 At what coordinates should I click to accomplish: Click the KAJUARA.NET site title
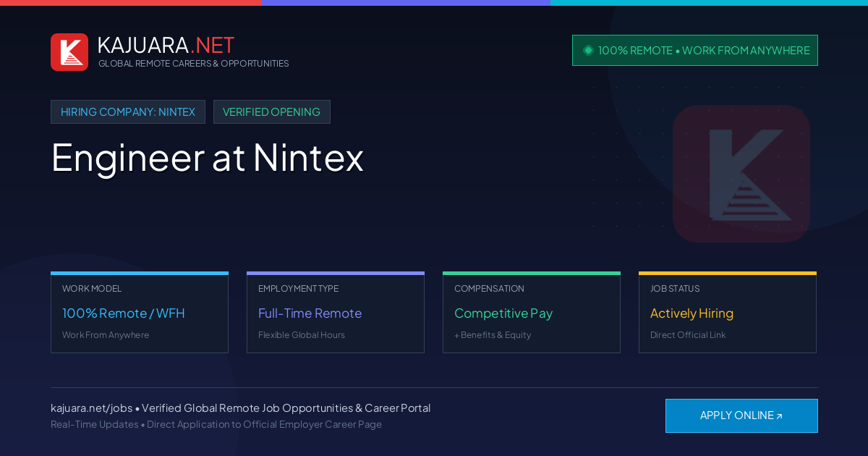pos(166,45)
